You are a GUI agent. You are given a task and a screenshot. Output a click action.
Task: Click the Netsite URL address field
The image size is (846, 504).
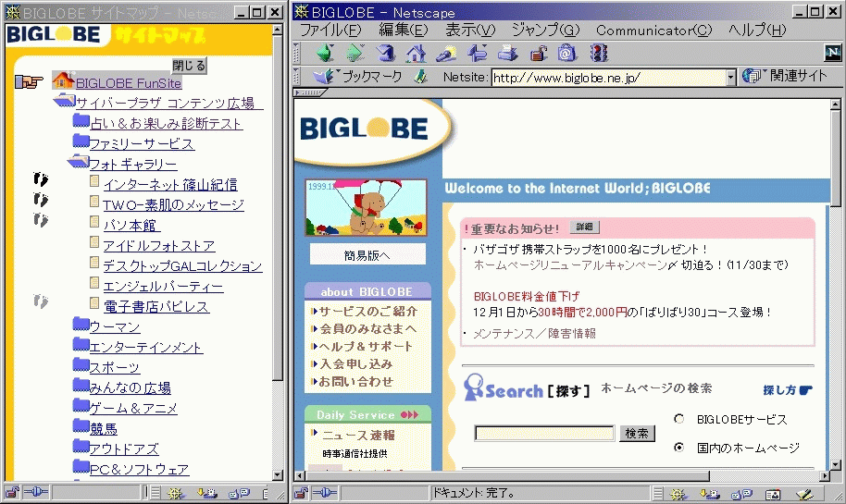click(x=609, y=78)
